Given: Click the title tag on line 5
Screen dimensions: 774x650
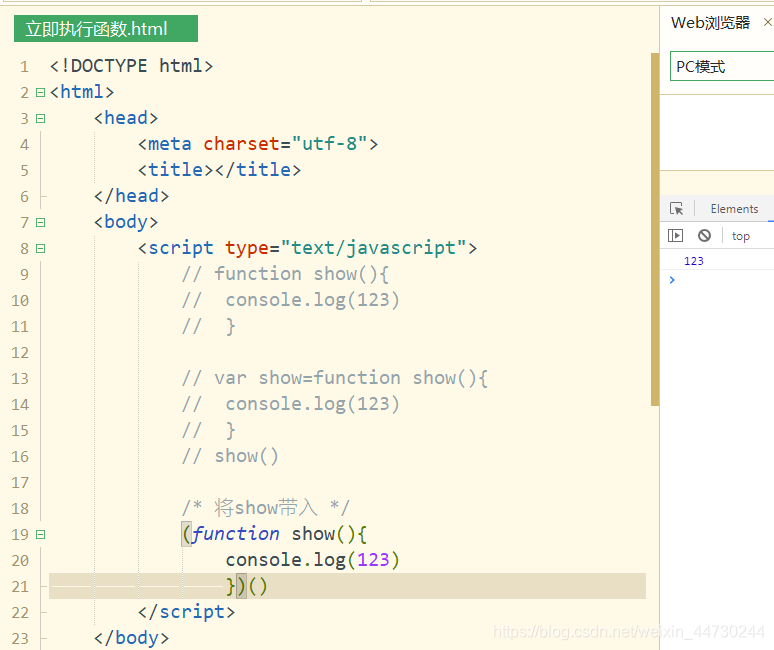Looking at the screenshot, I should tap(219, 170).
